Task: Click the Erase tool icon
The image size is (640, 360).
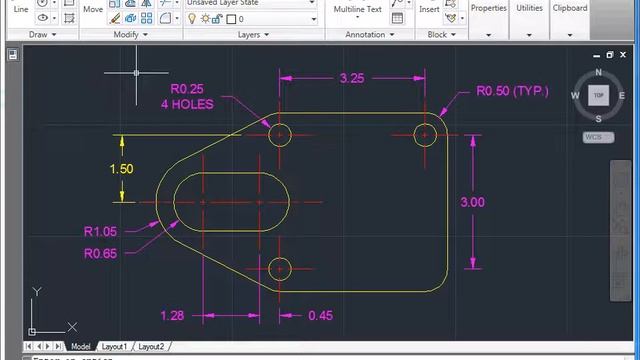Action: pos(116,18)
